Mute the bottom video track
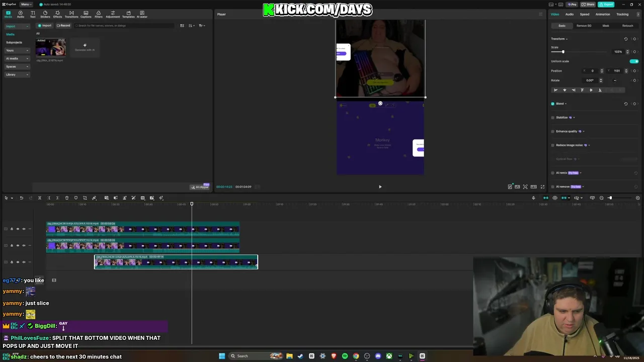This screenshot has width=644, height=362. point(24,262)
